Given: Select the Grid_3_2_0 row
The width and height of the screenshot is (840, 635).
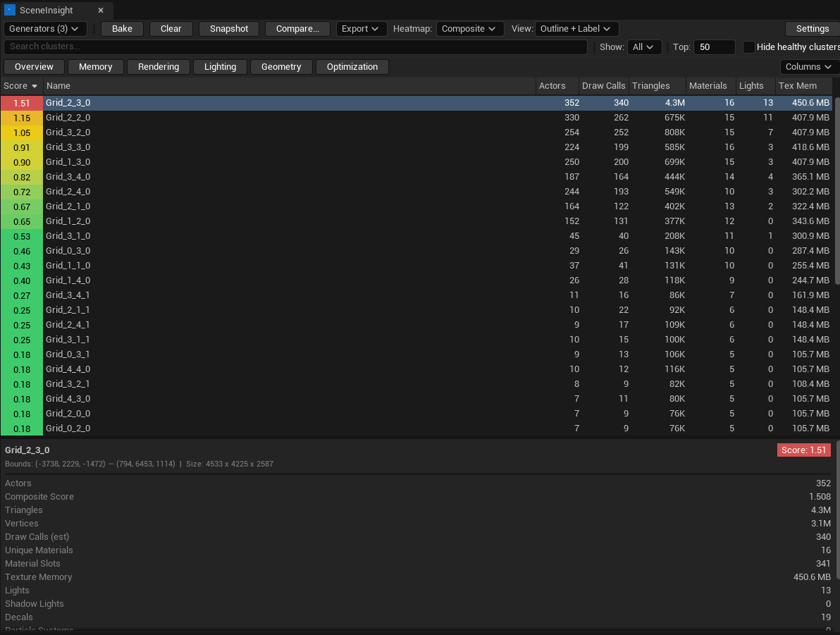Looking at the screenshot, I should [x=416, y=132].
